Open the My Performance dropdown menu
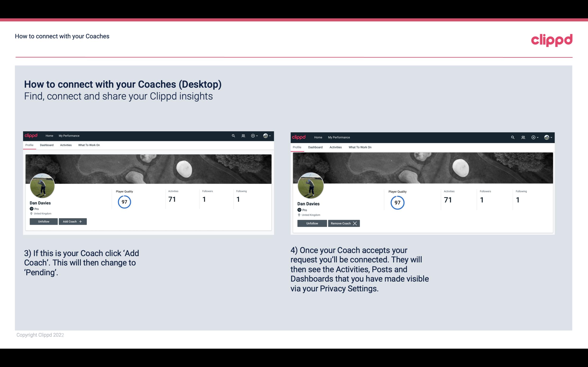The height and width of the screenshot is (367, 588). coord(69,135)
